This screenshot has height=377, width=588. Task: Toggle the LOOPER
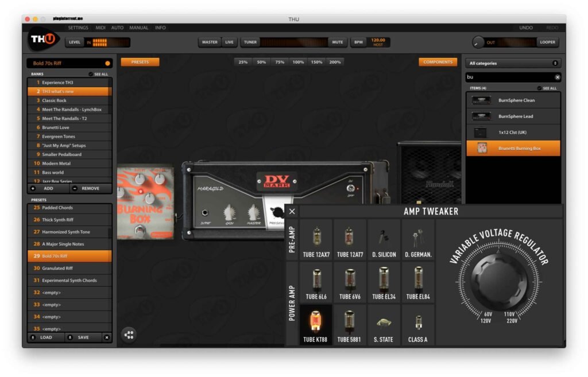(x=547, y=42)
